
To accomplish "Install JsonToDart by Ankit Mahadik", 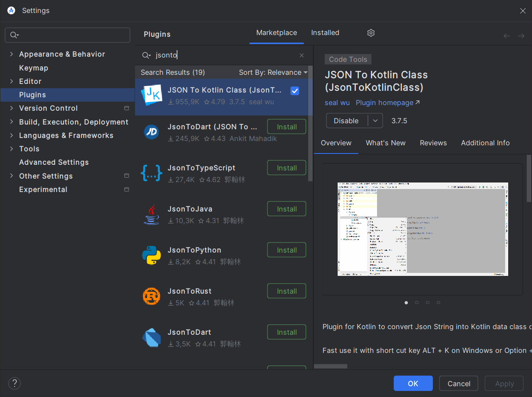I will point(287,127).
